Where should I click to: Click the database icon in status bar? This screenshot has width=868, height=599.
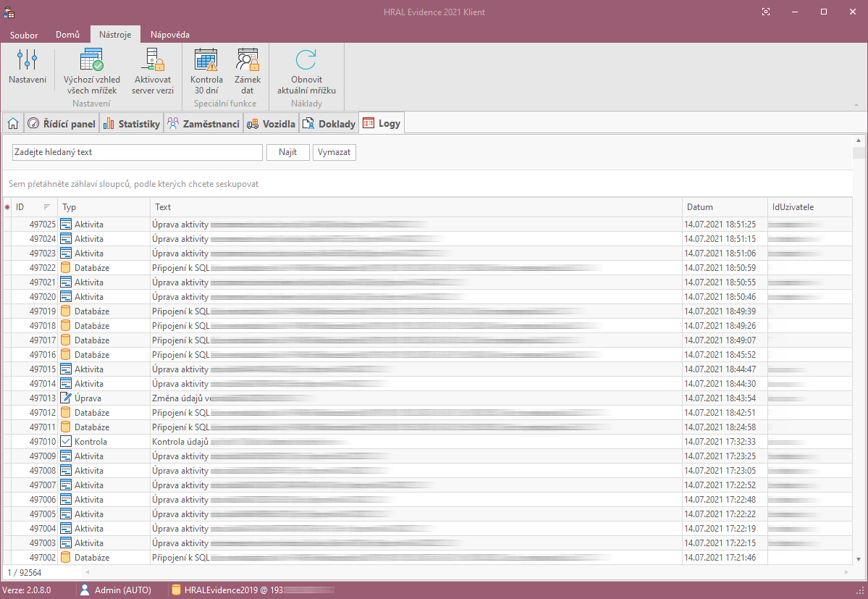click(x=176, y=590)
